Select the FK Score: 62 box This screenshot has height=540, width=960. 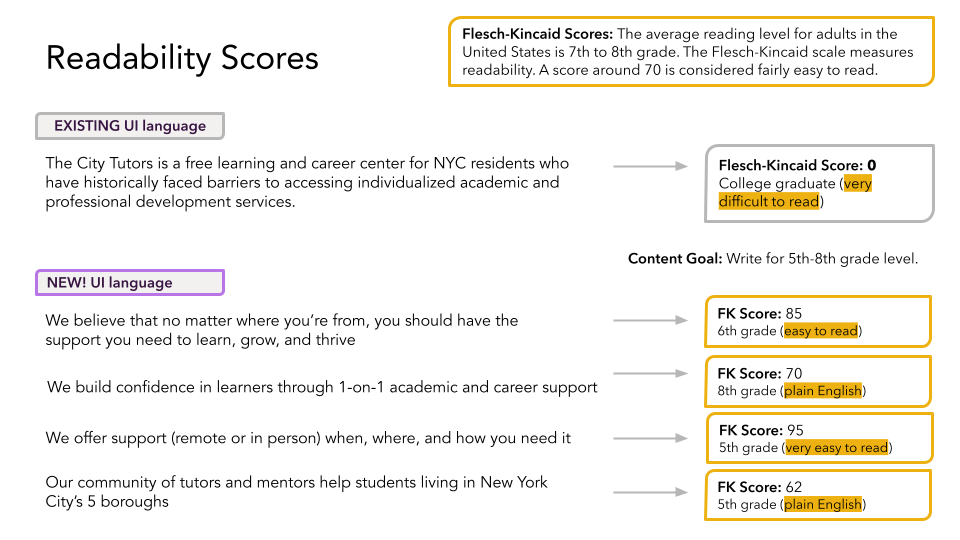[x=818, y=495]
